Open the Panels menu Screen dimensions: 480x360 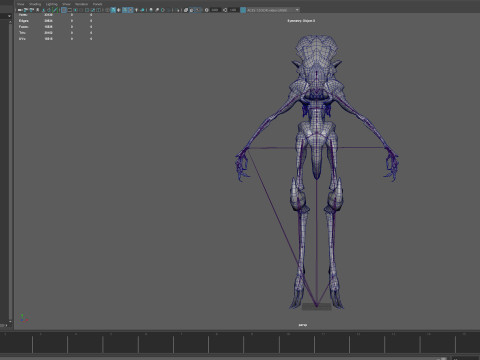(x=97, y=4)
